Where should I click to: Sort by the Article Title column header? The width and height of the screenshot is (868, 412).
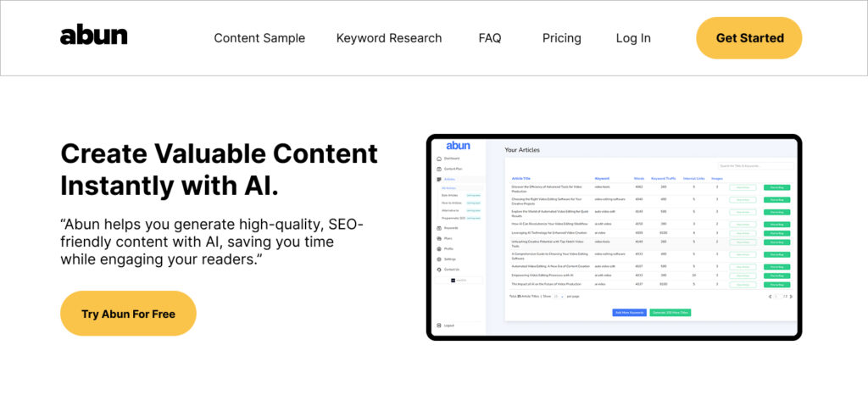point(521,178)
